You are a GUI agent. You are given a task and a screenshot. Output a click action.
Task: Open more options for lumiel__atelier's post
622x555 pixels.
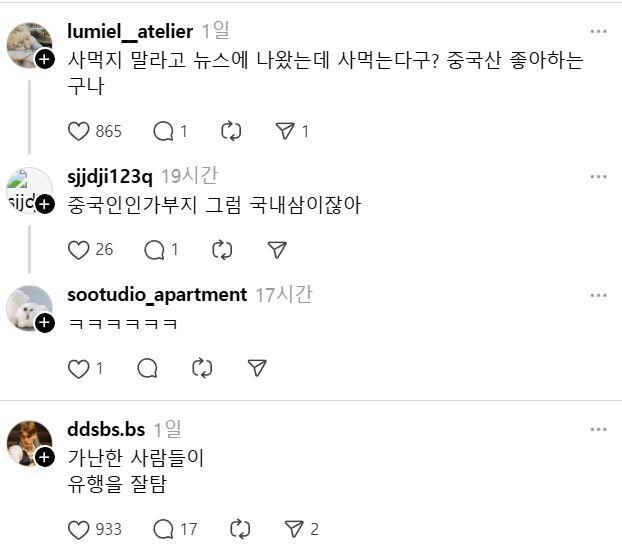pos(598,32)
